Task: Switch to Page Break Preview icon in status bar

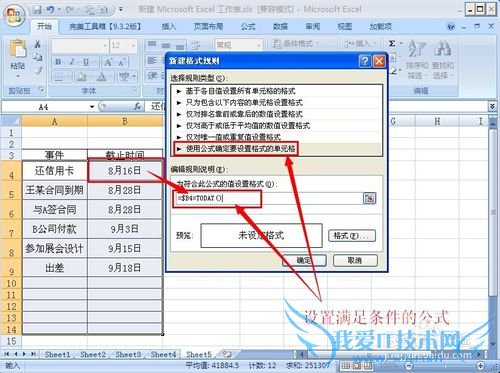Action: pyautogui.click(x=368, y=366)
